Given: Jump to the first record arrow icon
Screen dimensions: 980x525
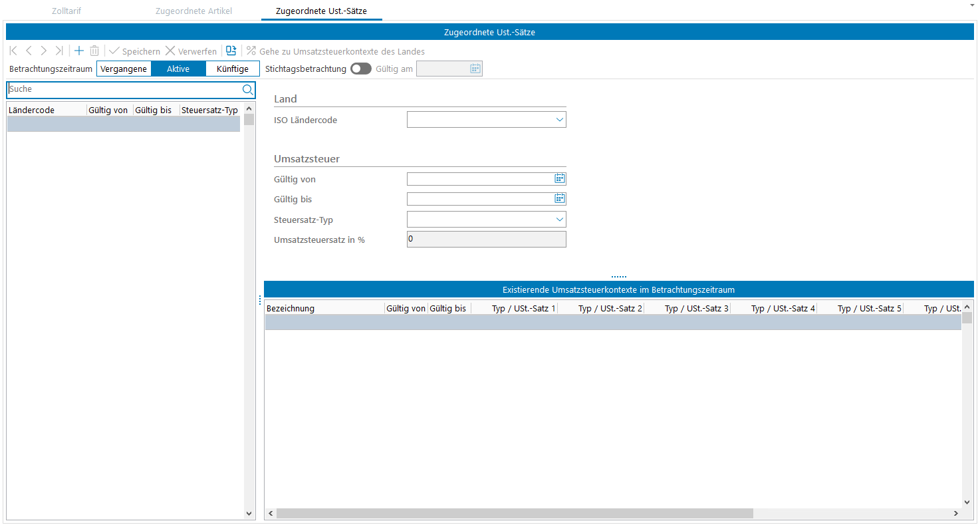Looking at the screenshot, I should [x=13, y=51].
